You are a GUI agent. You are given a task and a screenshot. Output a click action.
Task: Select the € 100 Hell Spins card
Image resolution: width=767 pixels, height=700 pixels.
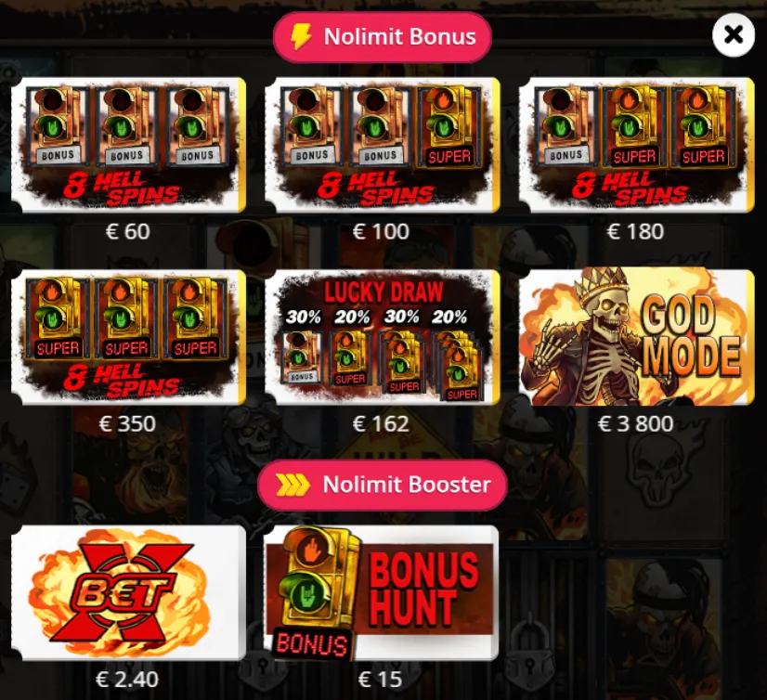[x=382, y=145]
